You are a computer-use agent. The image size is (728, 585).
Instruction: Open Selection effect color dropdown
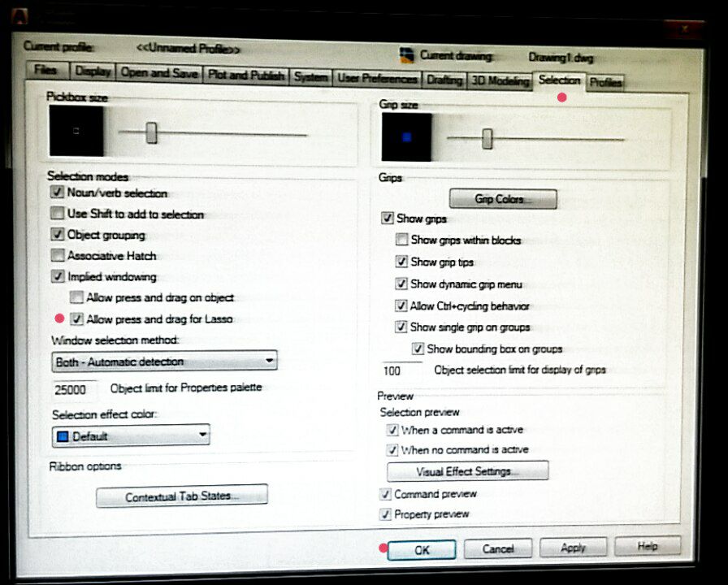click(131, 436)
